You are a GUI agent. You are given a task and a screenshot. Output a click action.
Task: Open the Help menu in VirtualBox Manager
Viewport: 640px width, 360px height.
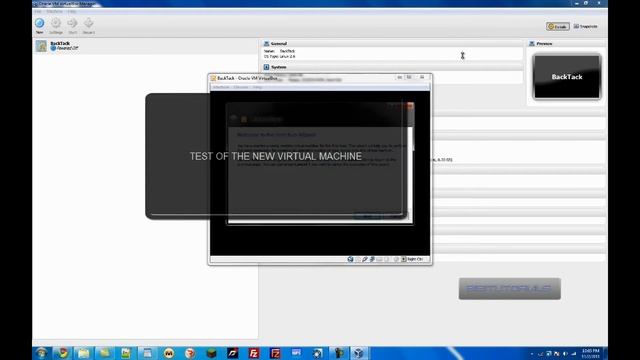(72, 11)
